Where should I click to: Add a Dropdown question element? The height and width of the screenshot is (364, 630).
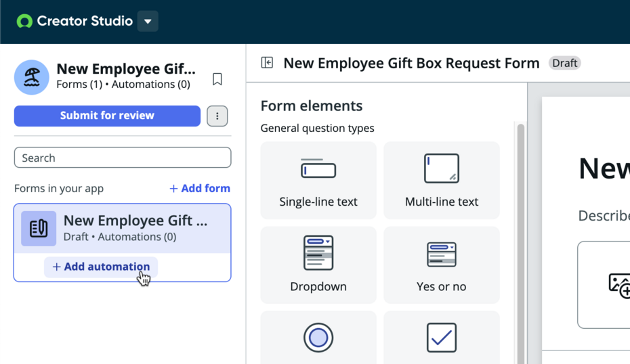(x=318, y=265)
